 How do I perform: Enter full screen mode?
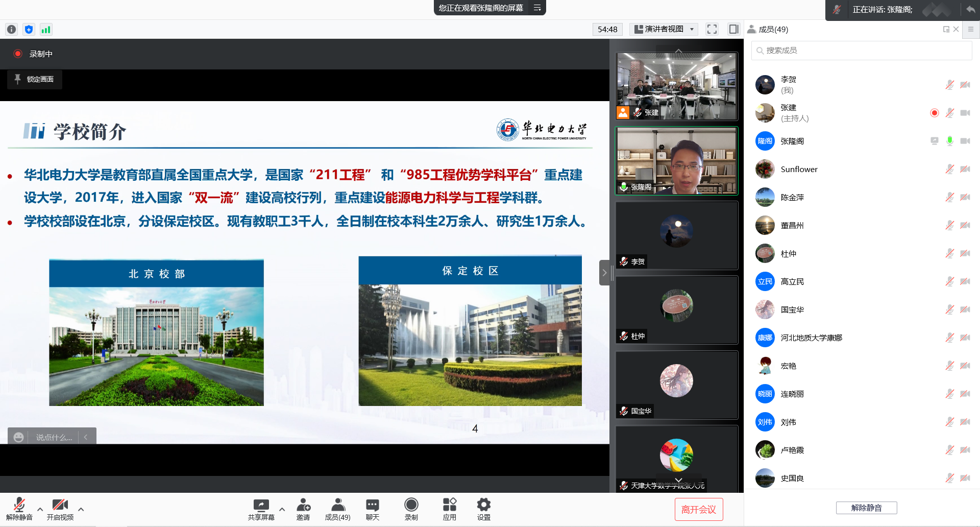pyautogui.click(x=712, y=29)
